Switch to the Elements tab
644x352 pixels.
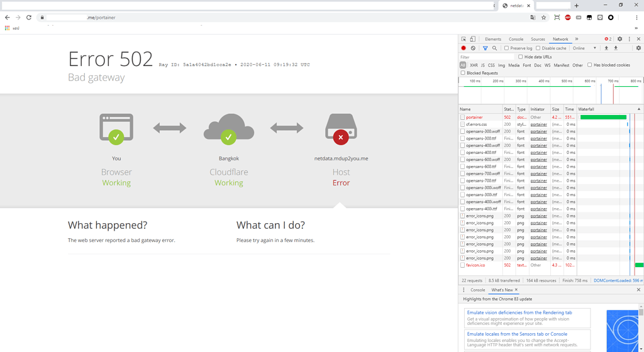pyautogui.click(x=493, y=39)
